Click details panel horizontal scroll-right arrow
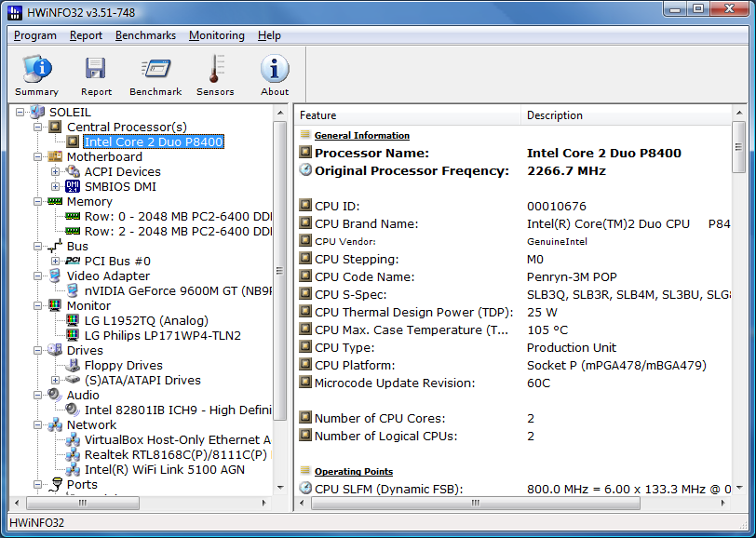Viewport: 756px width, 538px height. point(722,503)
